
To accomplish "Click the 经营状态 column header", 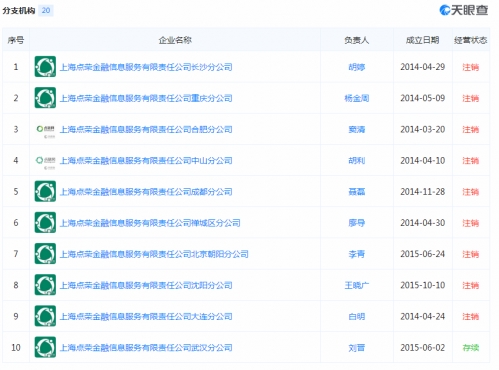I will coord(471,40).
